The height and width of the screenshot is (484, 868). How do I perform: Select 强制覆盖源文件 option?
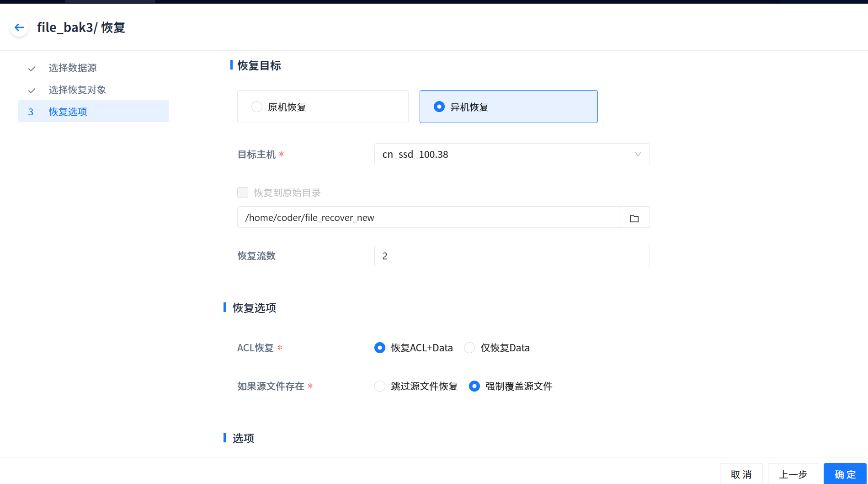(474, 386)
